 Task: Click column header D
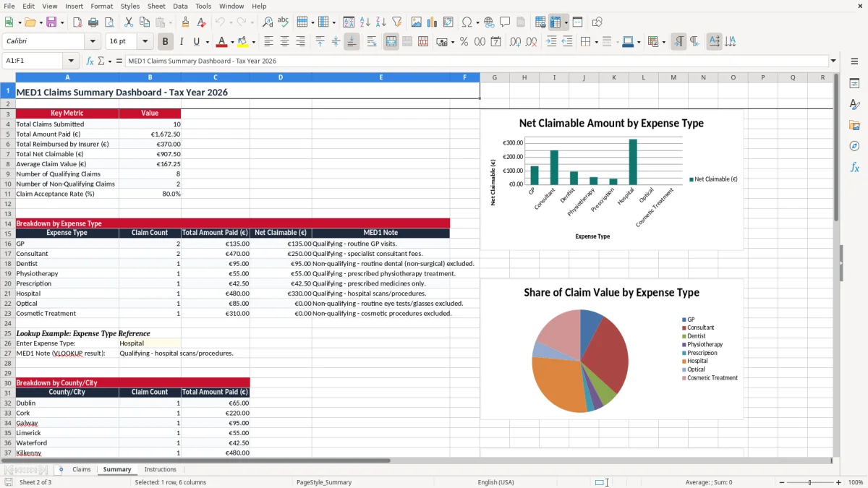point(281,77)
